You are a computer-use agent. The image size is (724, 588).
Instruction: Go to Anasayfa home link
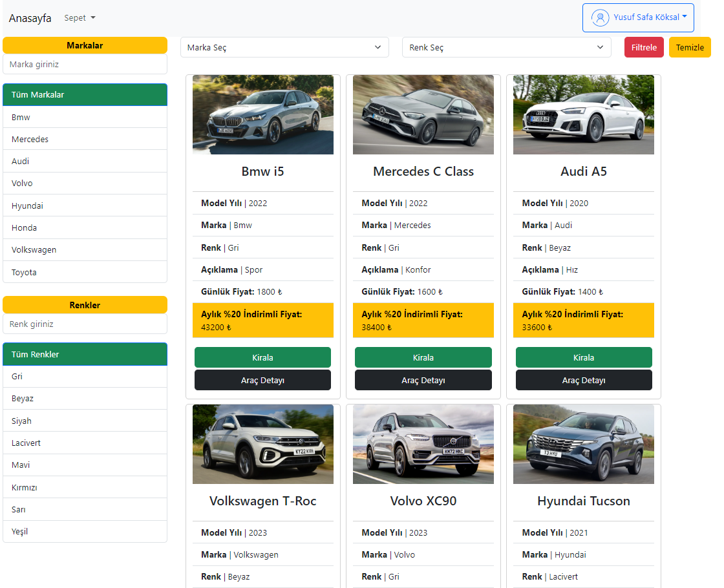[30, 18]
